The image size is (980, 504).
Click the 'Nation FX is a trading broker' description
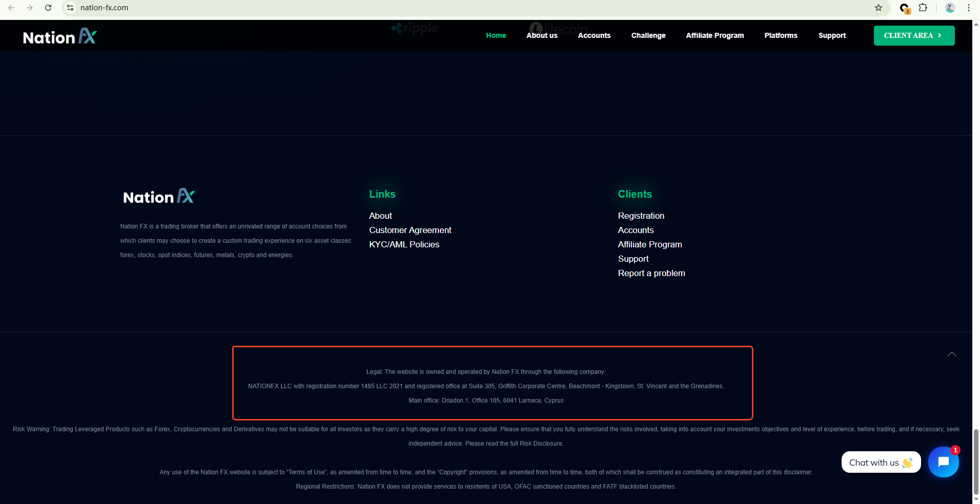(236, 241)
